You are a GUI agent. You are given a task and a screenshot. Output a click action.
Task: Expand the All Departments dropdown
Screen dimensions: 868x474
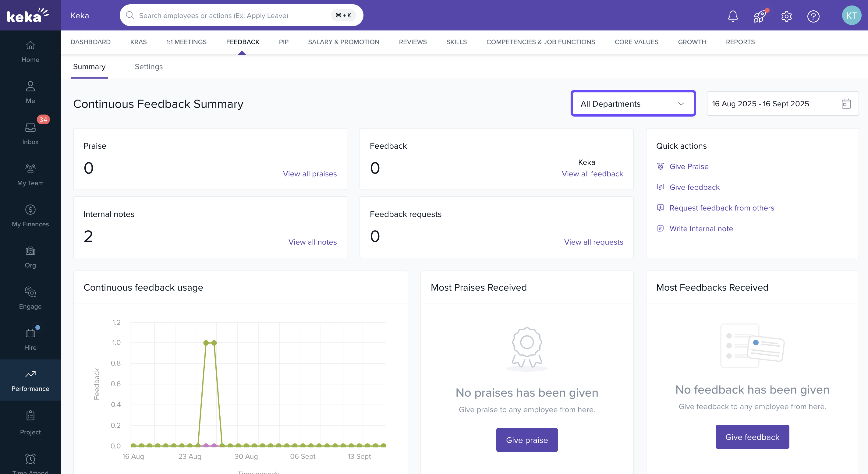[x=633, y=104]
